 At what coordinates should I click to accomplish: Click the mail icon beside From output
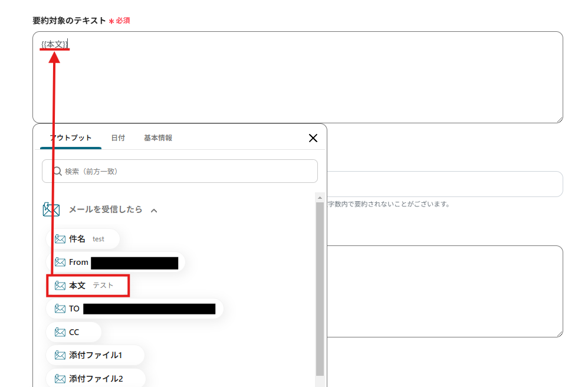59,263
